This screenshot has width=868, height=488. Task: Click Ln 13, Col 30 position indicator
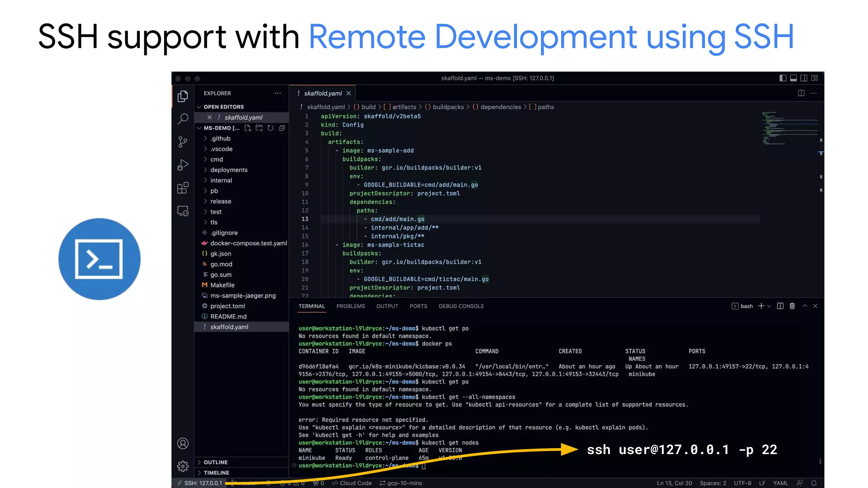tap(674, 483)
